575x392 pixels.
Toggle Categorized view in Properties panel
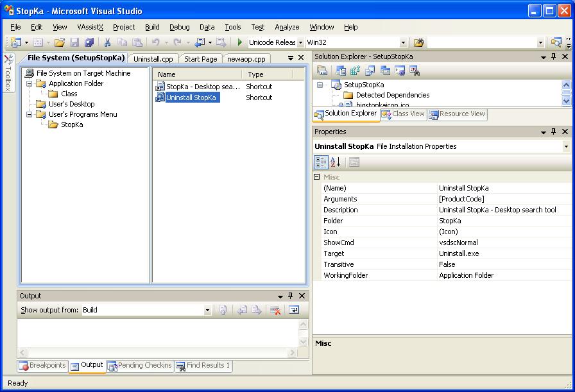[322, 162]
